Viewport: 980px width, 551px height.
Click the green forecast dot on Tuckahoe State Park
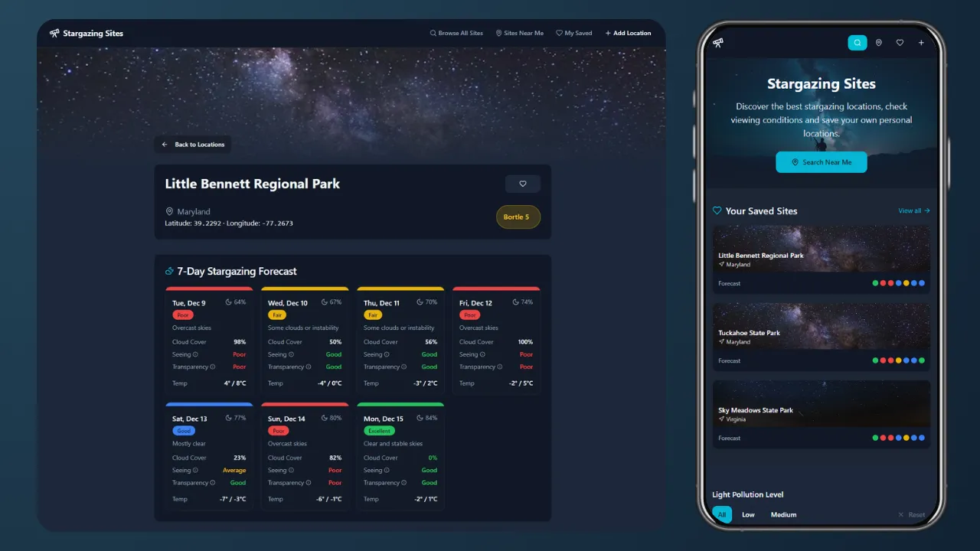point(875,360)
